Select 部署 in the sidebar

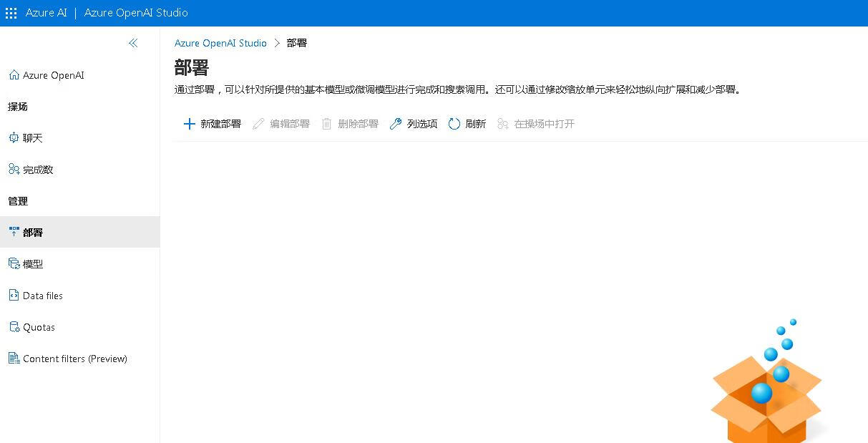pyautogui.click(x=33, y=233)
